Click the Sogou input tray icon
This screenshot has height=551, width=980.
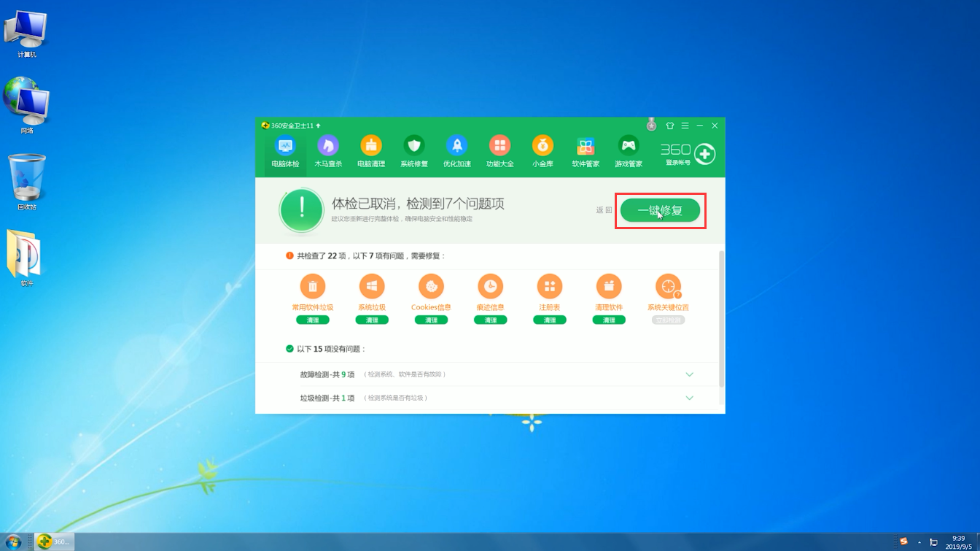click(904, 542)
